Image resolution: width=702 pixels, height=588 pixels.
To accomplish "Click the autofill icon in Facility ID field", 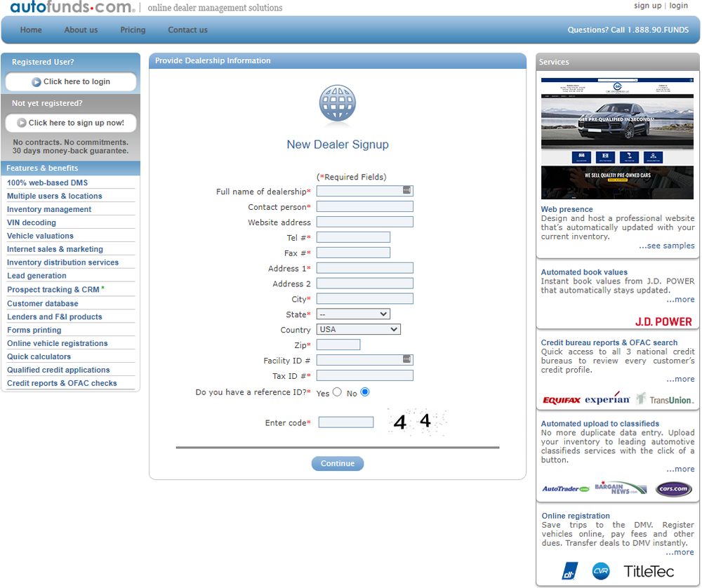I will click(x=406, y=359).
